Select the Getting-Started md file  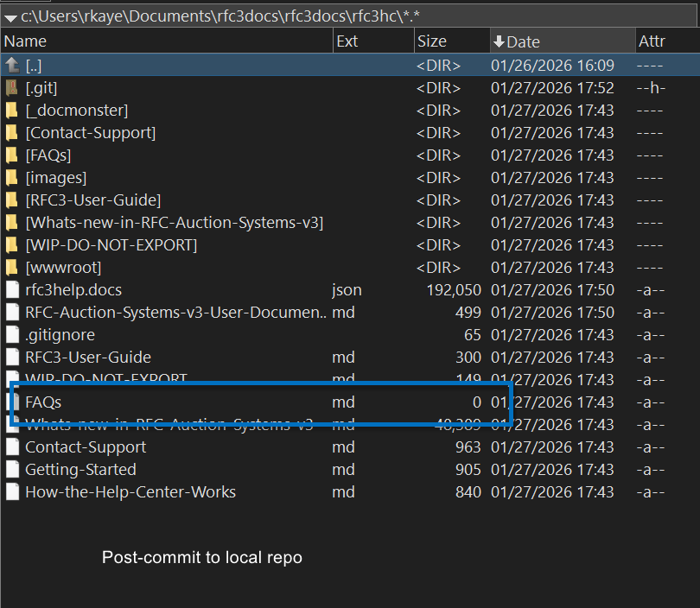(80, 470)
